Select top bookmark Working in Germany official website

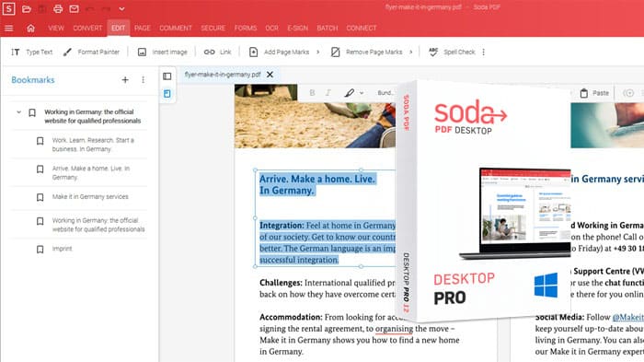92,116
